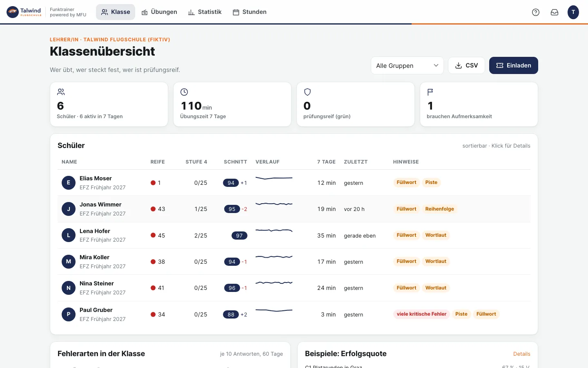Click the name Nina Steiner
Viewport: 588px width, 368px height.
[x=97, y=283]
